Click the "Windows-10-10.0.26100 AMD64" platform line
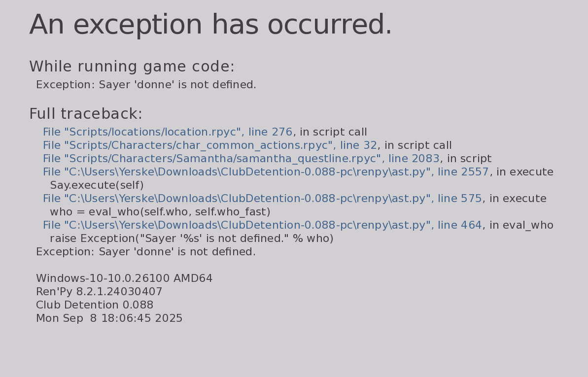Image resolution: width=588 pixels, height=377 pixels. pyautogui.click(x=124, y=278)
